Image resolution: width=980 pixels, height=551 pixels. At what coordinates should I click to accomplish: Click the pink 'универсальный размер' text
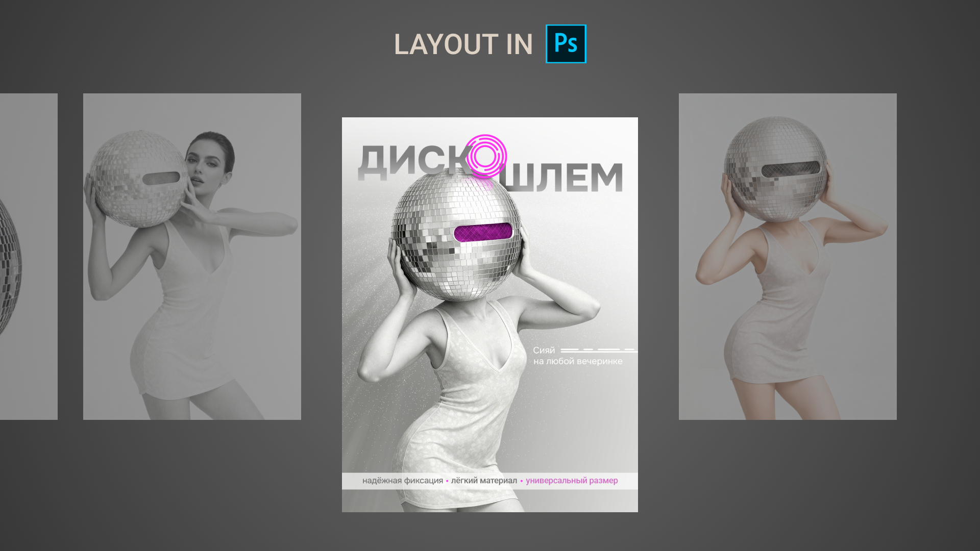pos(572,481)
